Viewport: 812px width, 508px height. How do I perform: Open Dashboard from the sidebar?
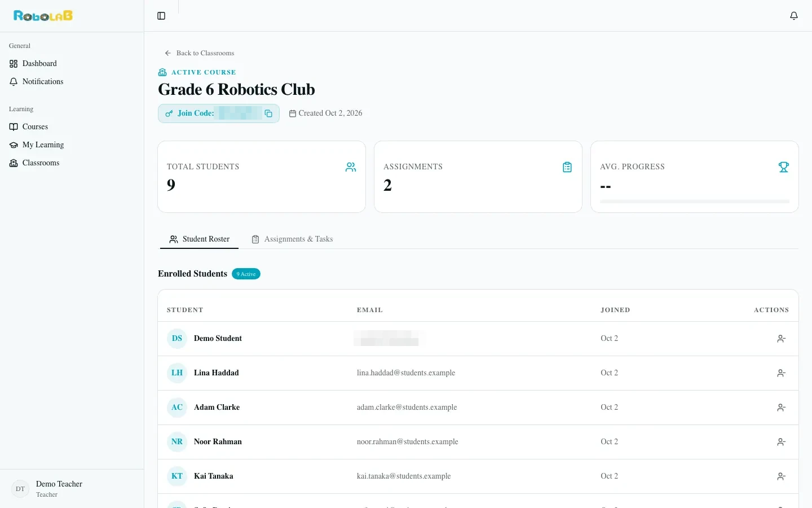[x=72, y=64]
